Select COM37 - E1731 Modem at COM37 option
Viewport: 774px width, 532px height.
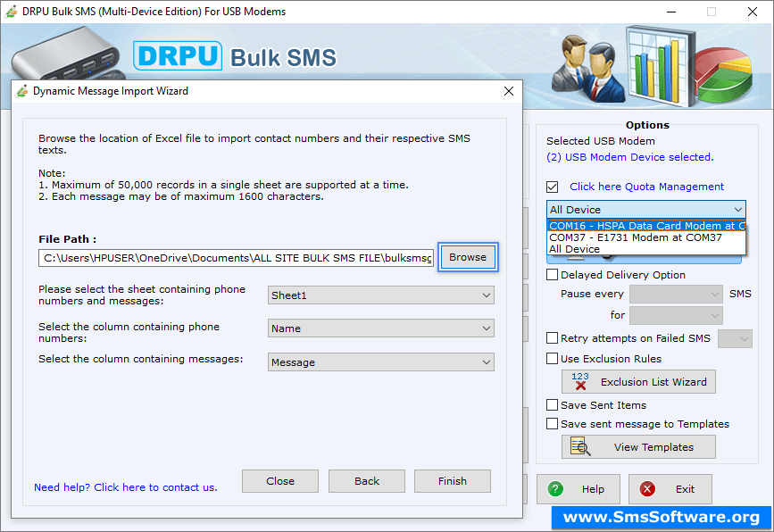click(646, 237)
